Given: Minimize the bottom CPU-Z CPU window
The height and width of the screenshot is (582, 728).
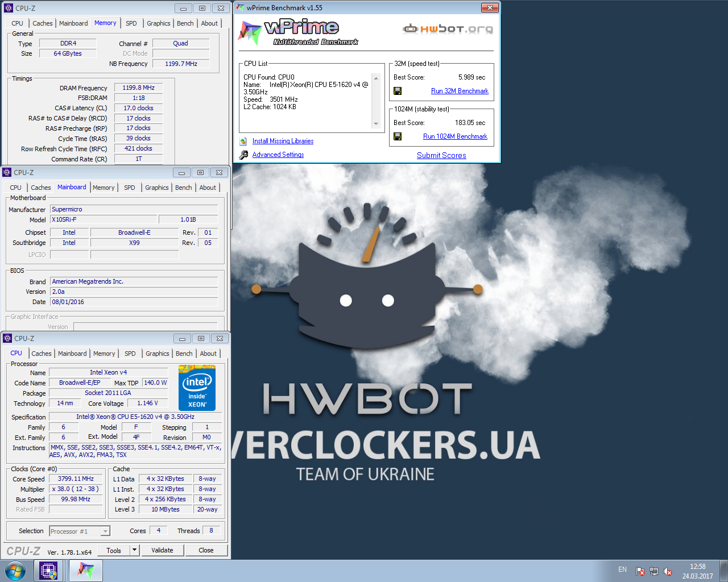Looking at the screenshot, I should 182,339.
